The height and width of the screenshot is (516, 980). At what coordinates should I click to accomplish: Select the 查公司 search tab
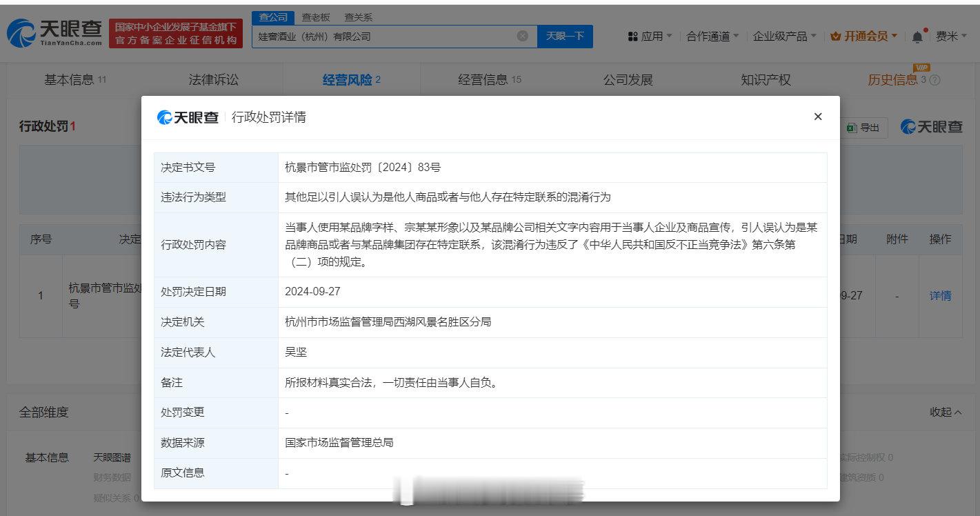pos(273,17)
